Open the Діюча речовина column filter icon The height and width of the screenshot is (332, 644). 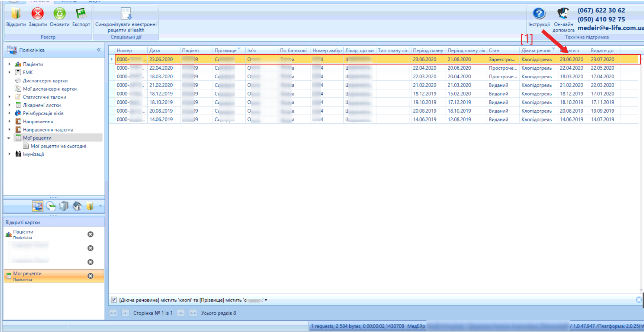tap(553, 49)
